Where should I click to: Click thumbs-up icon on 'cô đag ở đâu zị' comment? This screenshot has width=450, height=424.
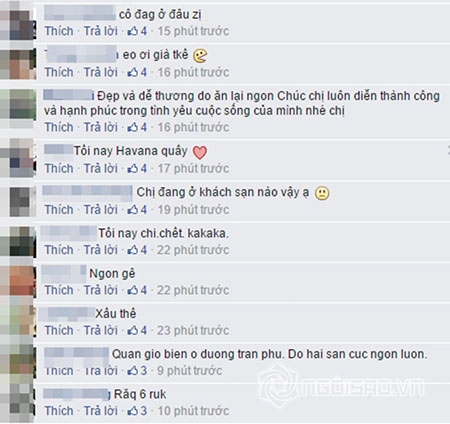(133, 31)
